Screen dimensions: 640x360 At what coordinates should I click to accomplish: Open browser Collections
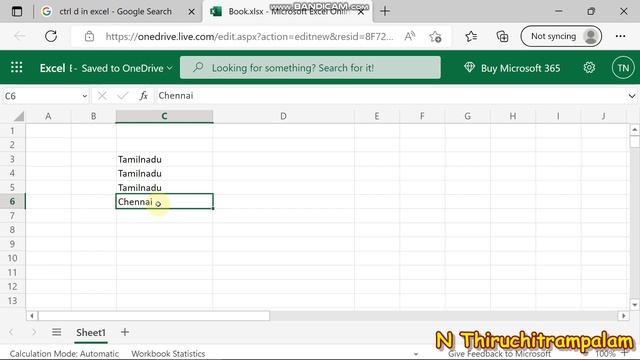[502, 36]
